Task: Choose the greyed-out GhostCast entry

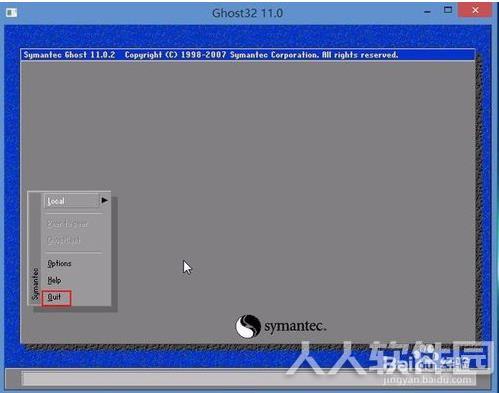Action: pyautogui.click(x=64, y=240)
